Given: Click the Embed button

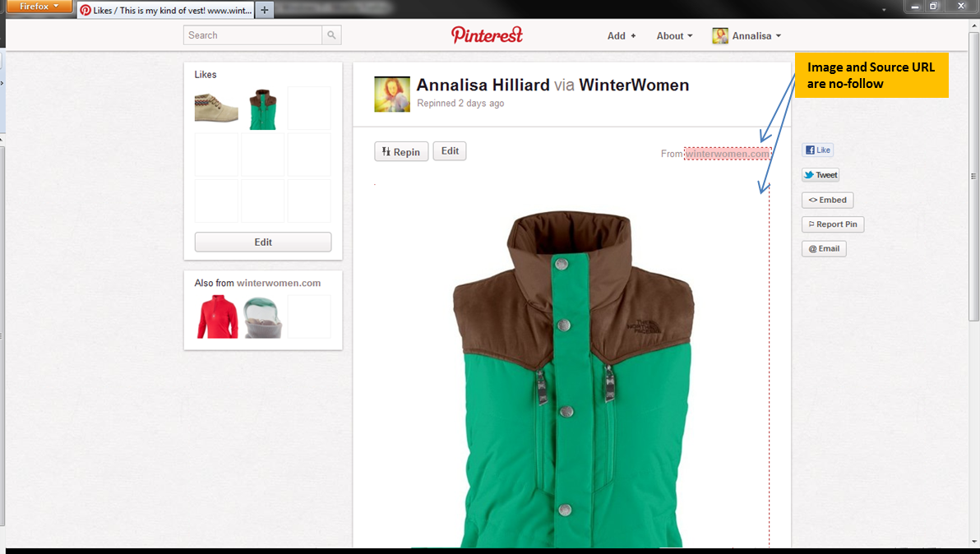Looking at the screenshot, I should point(828,200).
